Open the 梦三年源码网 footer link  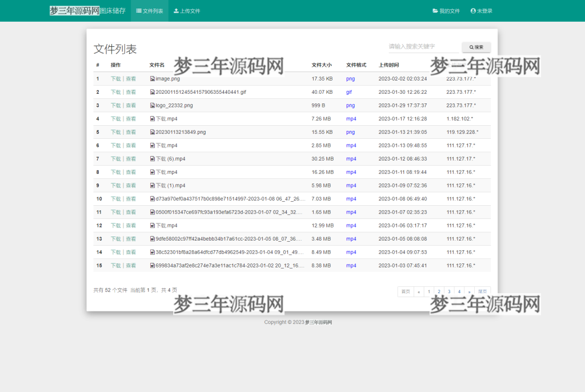(x=319, y=322)
